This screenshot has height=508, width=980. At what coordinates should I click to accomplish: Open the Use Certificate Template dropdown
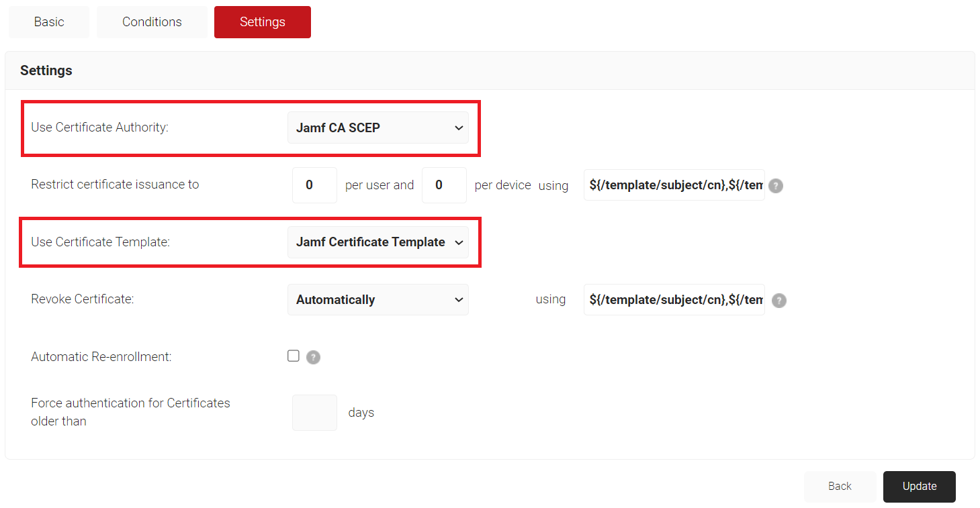pyautogui.click(x=378, y=242)
